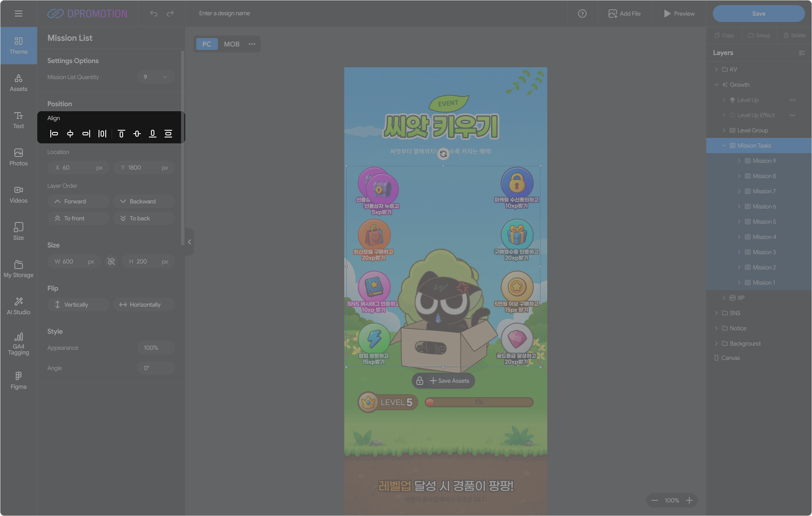Screen dimensions: 812x516
Task: Click the rotate handle on the canvas
Action: click(443, 154)
